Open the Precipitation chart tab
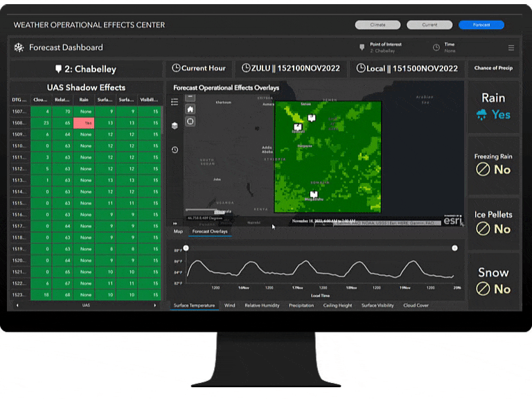This screenshot has height=399, width=532. [301, 305]
